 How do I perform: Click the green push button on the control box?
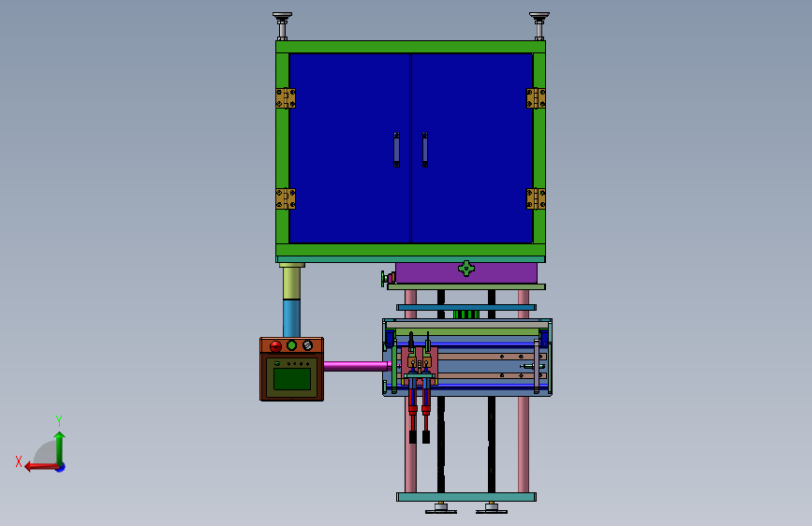click(291, 345)
